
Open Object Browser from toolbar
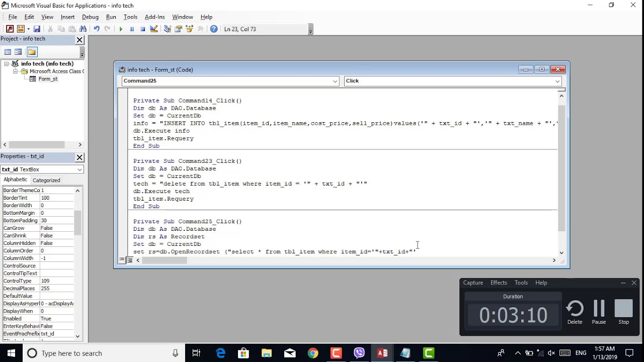190,29
